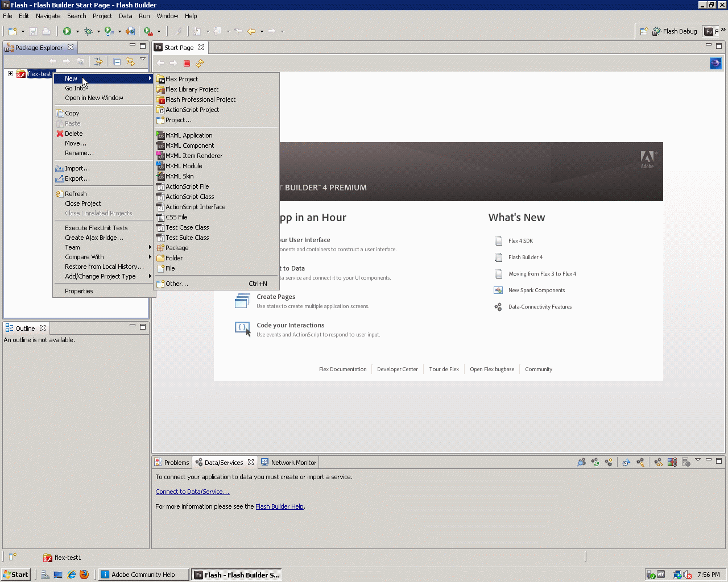Choose Flex Project from the New submenu

click(217, 79)
